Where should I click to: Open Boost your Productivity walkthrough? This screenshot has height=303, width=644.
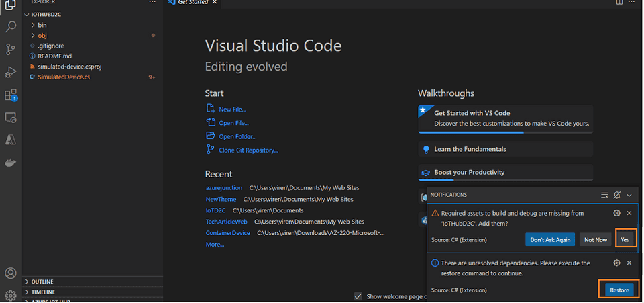tap(506, 172)
